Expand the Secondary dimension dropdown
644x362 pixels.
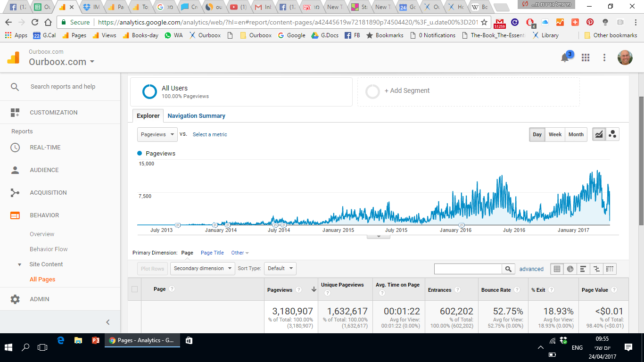point(202,269)
